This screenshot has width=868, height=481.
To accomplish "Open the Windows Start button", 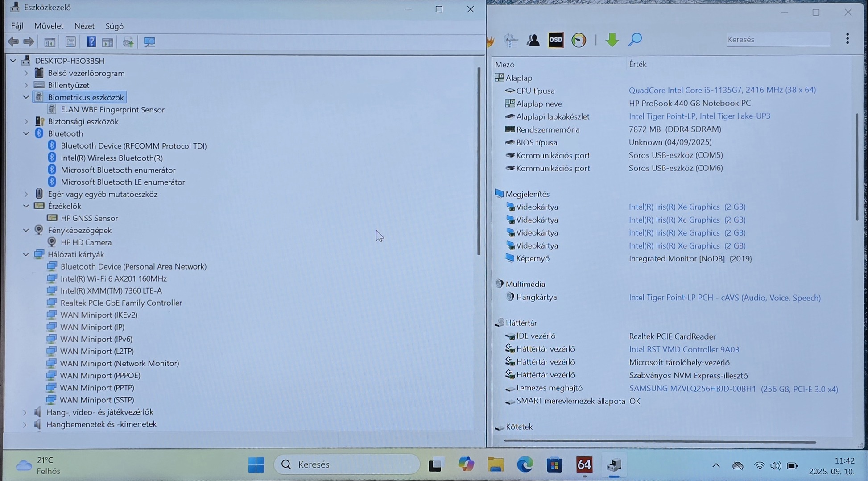I will 256,465.
